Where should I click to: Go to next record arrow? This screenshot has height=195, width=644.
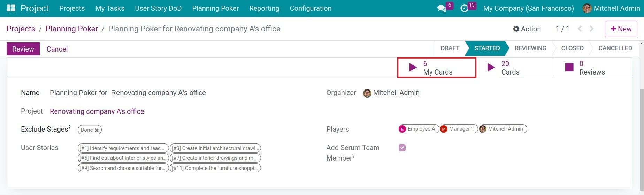tap(592, 29)
